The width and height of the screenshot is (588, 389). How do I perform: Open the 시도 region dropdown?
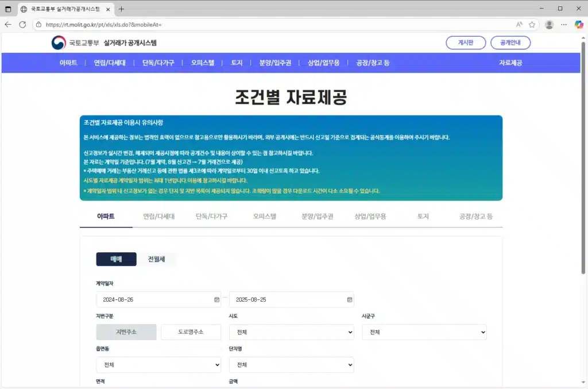(x=291, y=332)
